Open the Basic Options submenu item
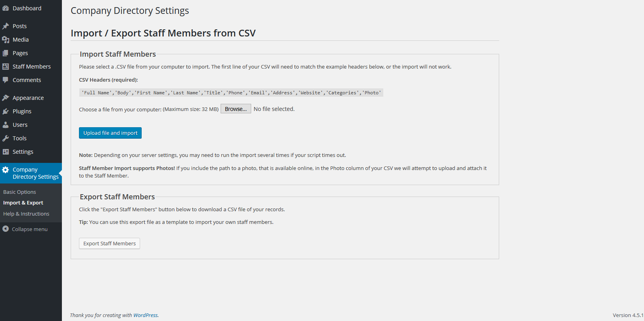The width and height of the screenshot is (644, 321). click(x=19, y=192)
